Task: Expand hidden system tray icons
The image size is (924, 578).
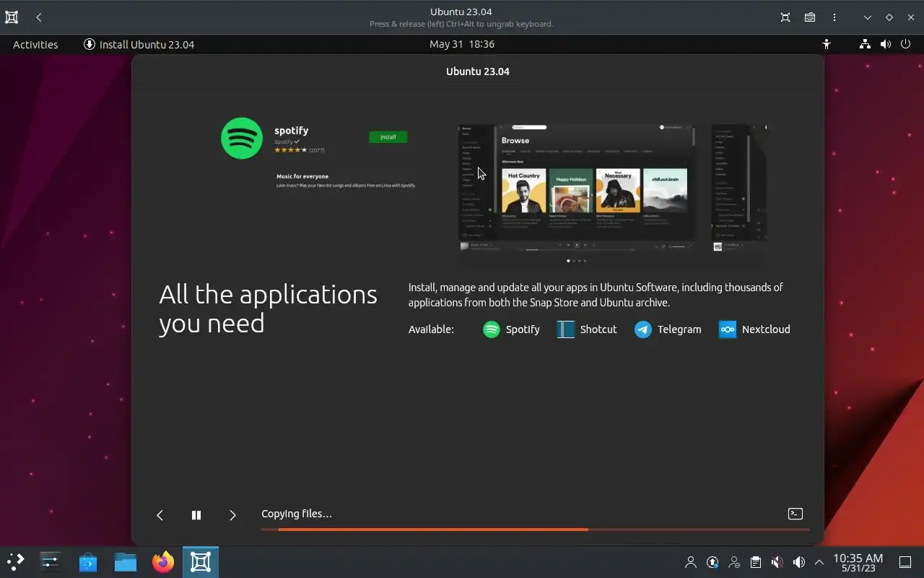Action: coord(819,562)
